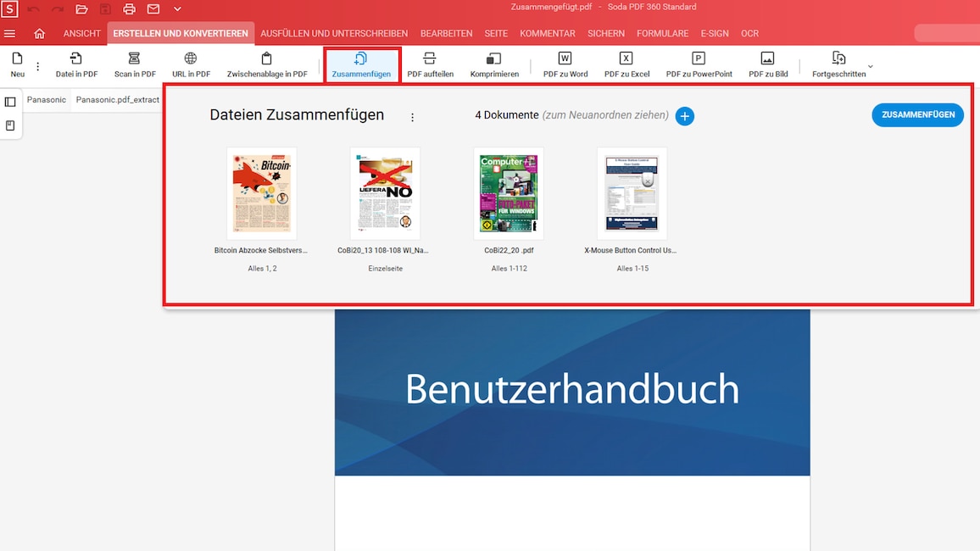
Task: Select the CoBi22_20 magazine thumbnail
Action: click(509, 193)
